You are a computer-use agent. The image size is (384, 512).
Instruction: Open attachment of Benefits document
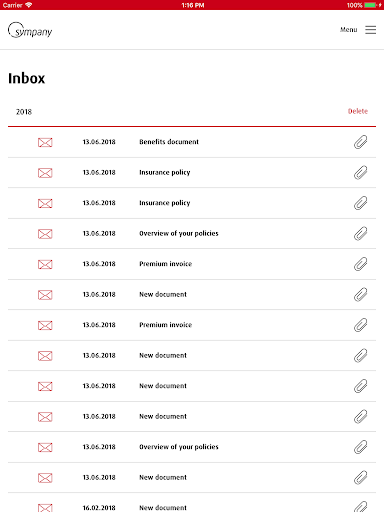(360, 142)
